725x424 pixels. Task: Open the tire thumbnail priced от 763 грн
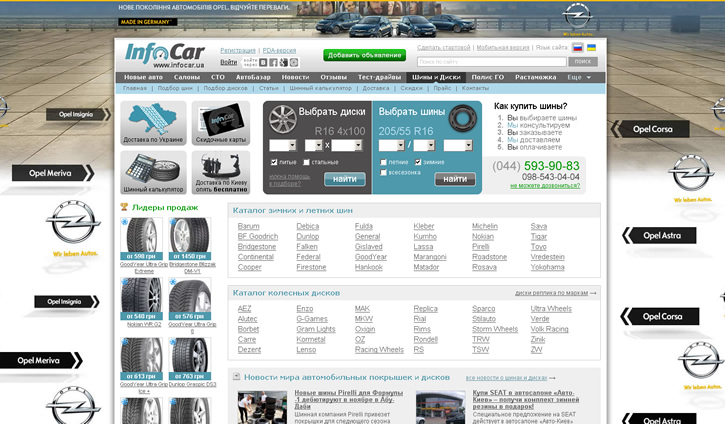(x=190, y=359)
